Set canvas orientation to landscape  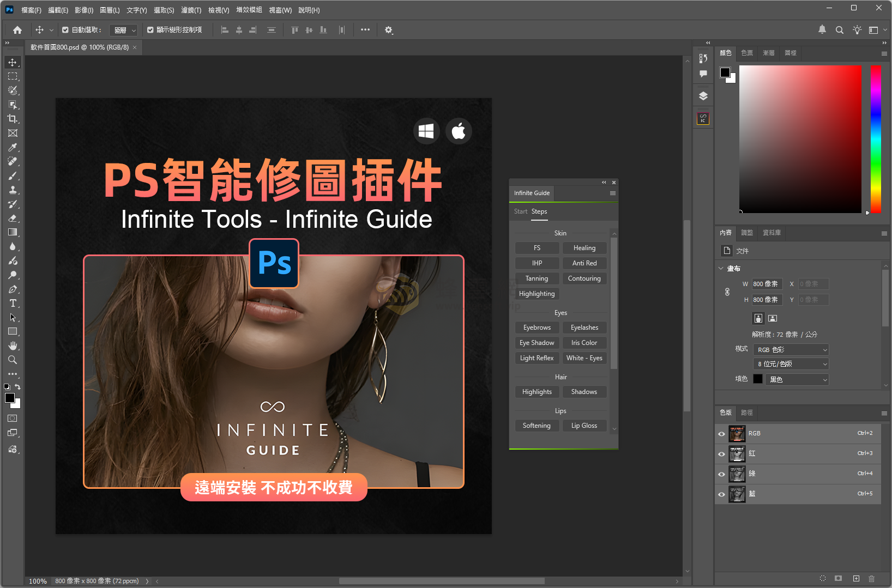pyautogui.click(x=773, y=318)
